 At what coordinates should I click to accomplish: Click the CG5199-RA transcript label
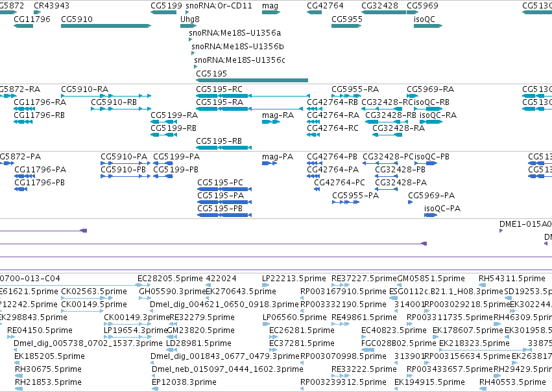coord(174,115)
